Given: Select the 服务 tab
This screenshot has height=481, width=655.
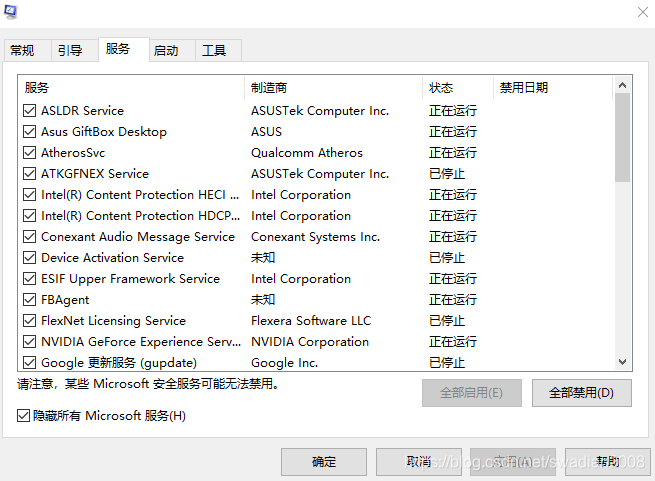Looking at the screenshot, I should (x=124, y=49).
